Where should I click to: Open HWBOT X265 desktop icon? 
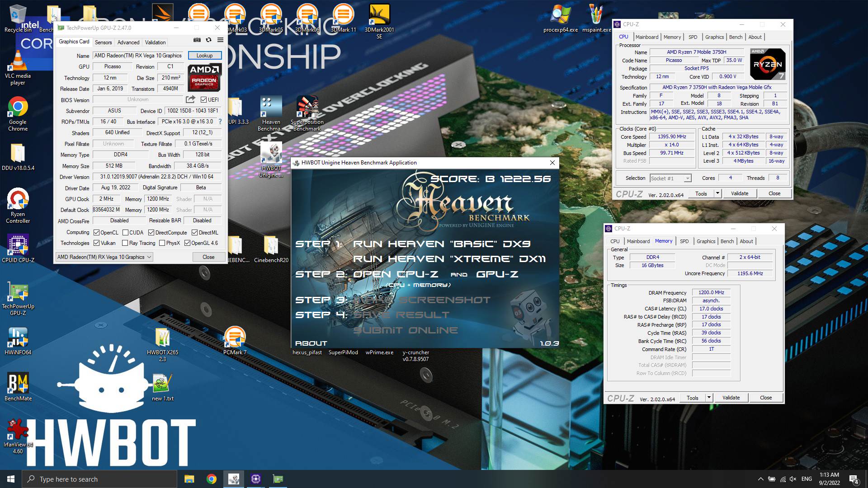(162, 344)
